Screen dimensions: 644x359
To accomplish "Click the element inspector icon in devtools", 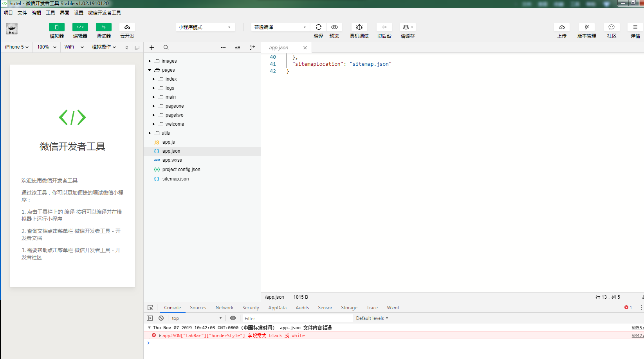I will (150, 308).
